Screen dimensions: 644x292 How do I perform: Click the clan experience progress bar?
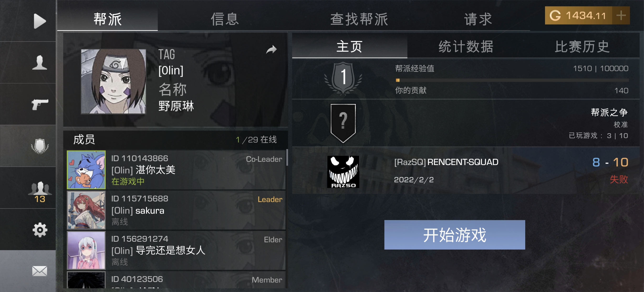point(512,80)
